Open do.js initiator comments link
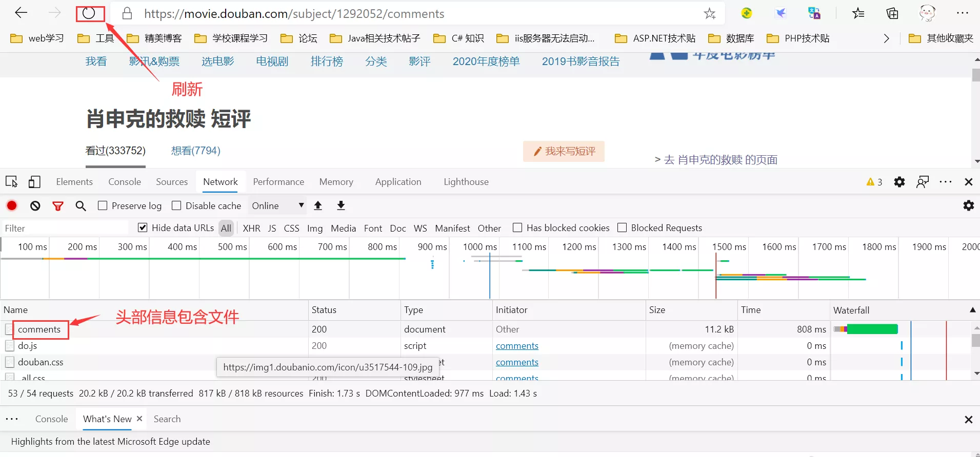Screen dimensions: 980x457 (x=517, y=346)
